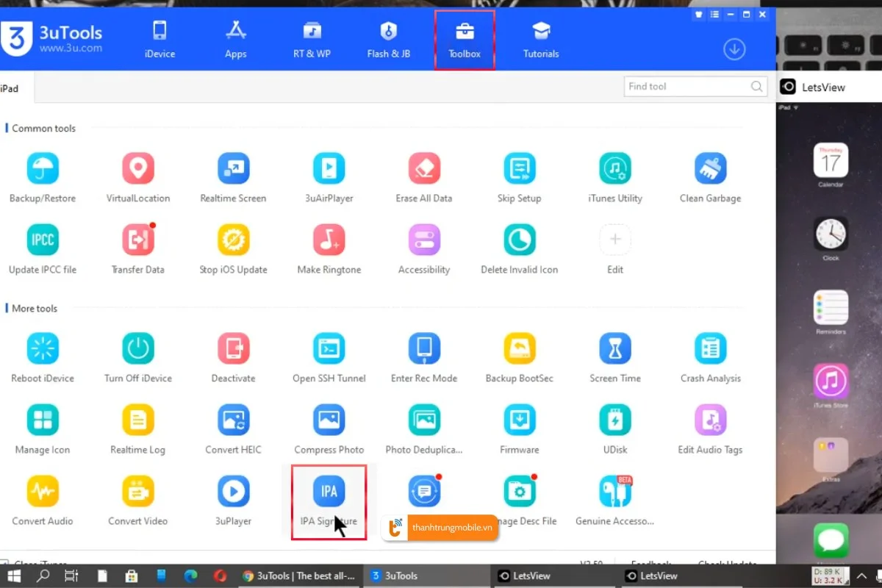
Task: Open Accessibility tool
Action: click(424, 240)
